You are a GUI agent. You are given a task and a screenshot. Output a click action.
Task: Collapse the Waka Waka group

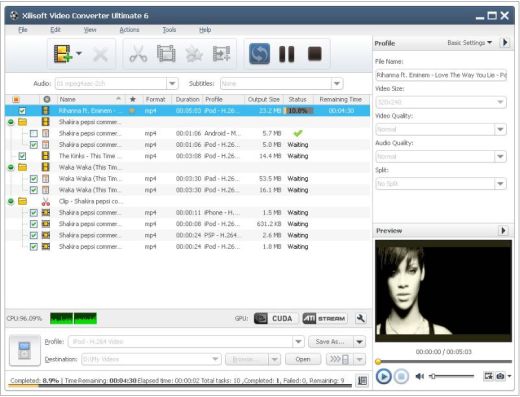tap(11, 167)
